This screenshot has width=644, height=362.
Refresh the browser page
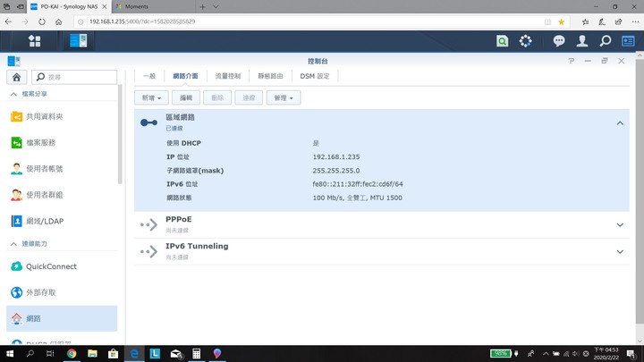(x=42, y=21)
